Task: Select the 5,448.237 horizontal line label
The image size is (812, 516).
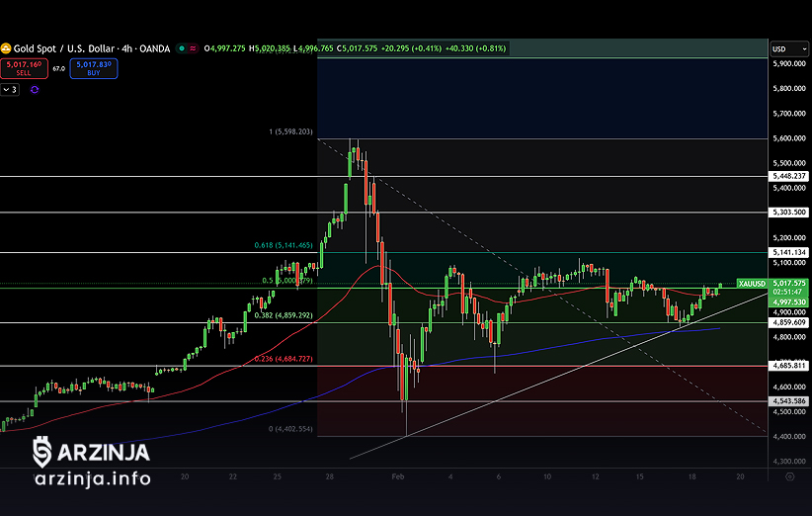Action: coord(788,176)
